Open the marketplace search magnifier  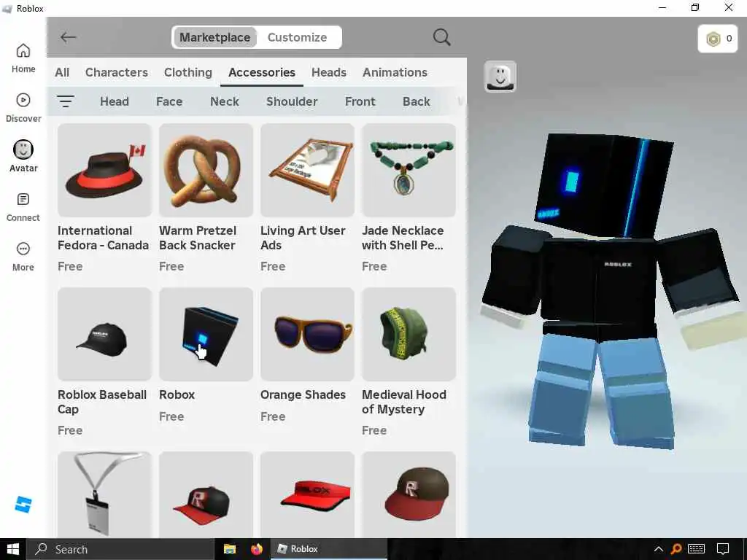coord(441,37)
